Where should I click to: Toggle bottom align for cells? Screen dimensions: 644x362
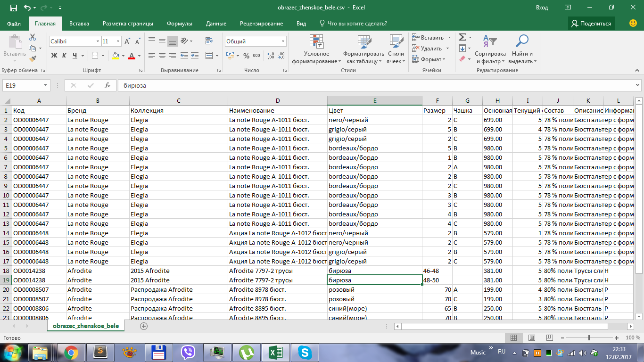pyautogui.click(x=173, y=41)
